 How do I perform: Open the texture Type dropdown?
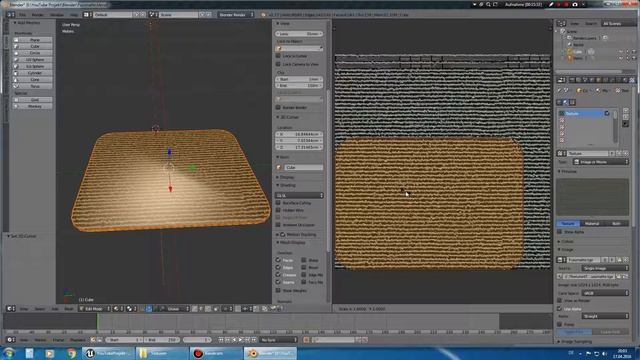(x=601, y=162)
